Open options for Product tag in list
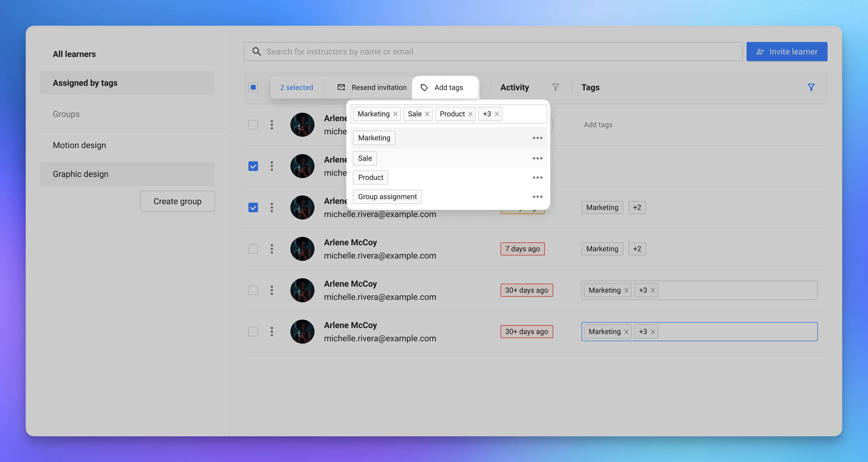Viewport: 868px width, 462px height. [537, 177]
